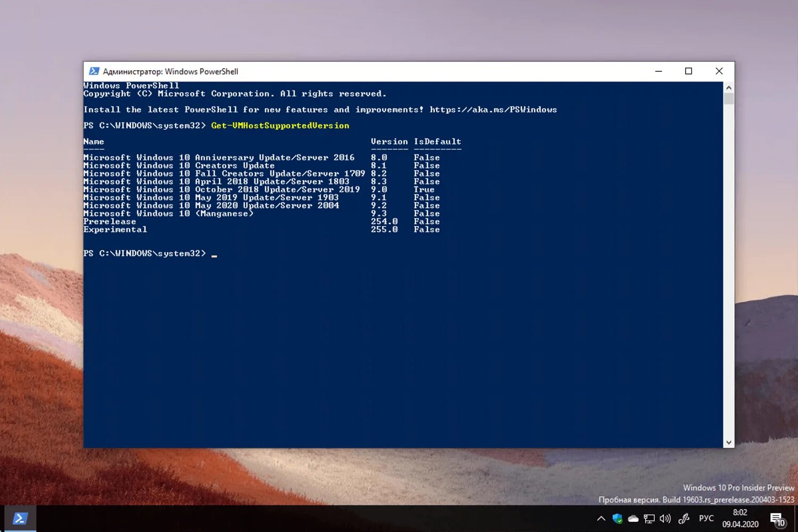Screen dimensions: 798x532
Task: Click version value 8.0
Action: (379, 157)
